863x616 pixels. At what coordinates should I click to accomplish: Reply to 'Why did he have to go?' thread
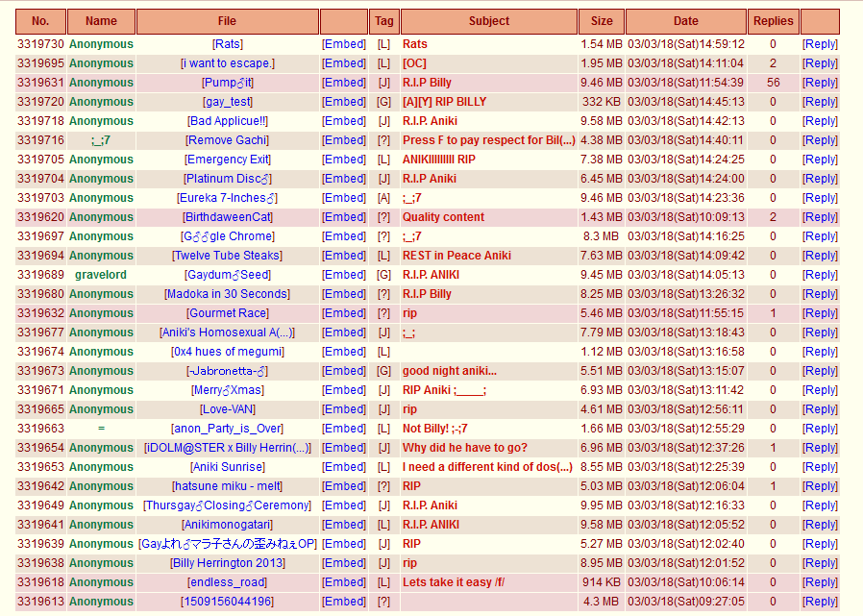[x=820, y=448]
